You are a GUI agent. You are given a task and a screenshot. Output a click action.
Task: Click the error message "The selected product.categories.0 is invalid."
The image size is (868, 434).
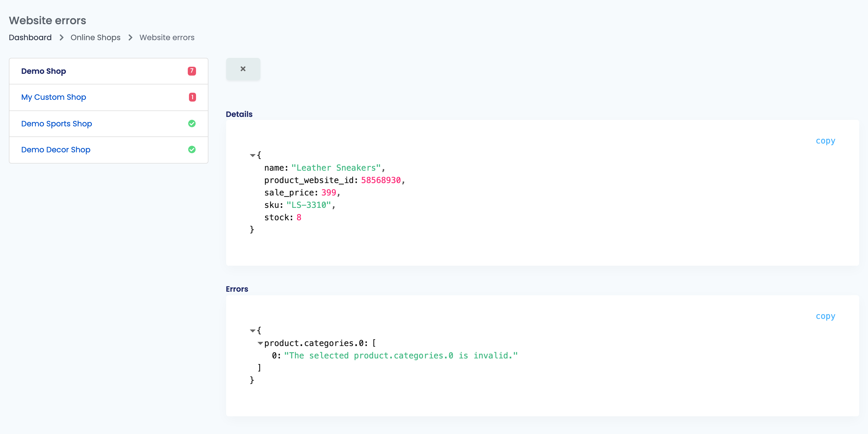(x=401, y=355)
